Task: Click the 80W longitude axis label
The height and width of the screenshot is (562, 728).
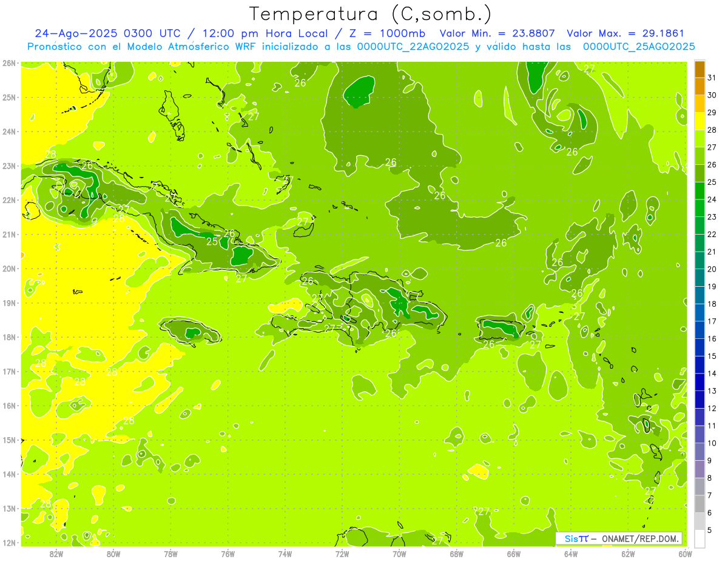Action: click(113, 554)
